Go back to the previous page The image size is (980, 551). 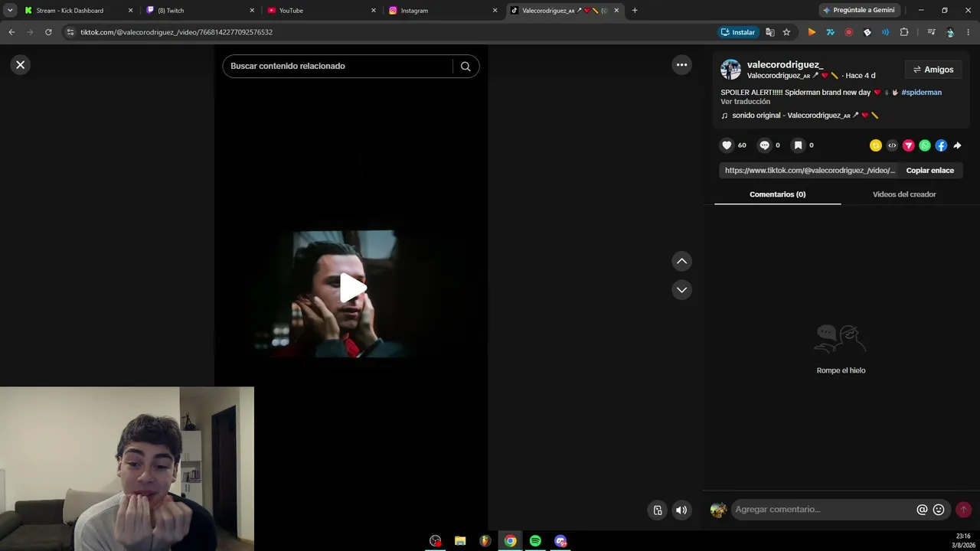pyautogui.click(x=11, y=32)
